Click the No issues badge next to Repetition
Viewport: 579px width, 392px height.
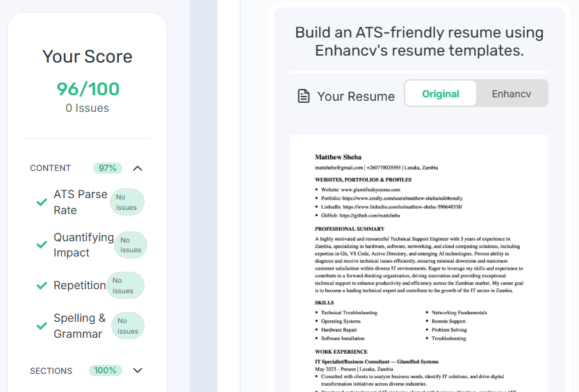[125, 286]
